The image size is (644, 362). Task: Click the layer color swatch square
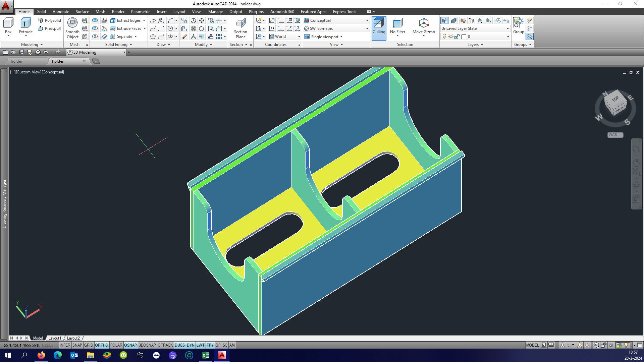(x=464, y=37)
